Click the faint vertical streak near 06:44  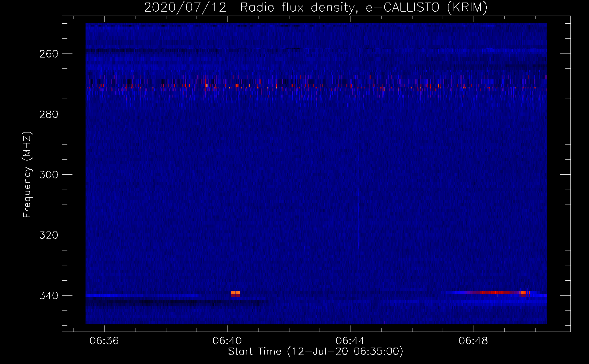(358, 218)
